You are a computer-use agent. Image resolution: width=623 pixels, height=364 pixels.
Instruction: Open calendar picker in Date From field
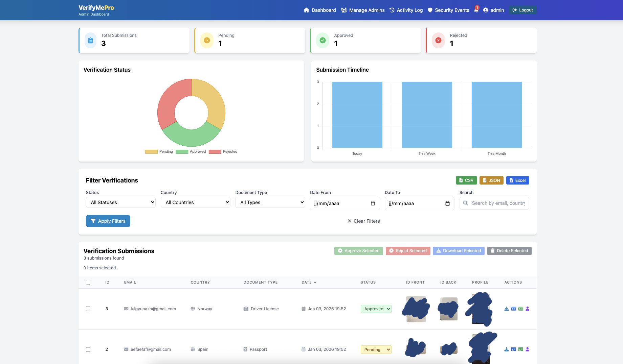tap(373, 203)
